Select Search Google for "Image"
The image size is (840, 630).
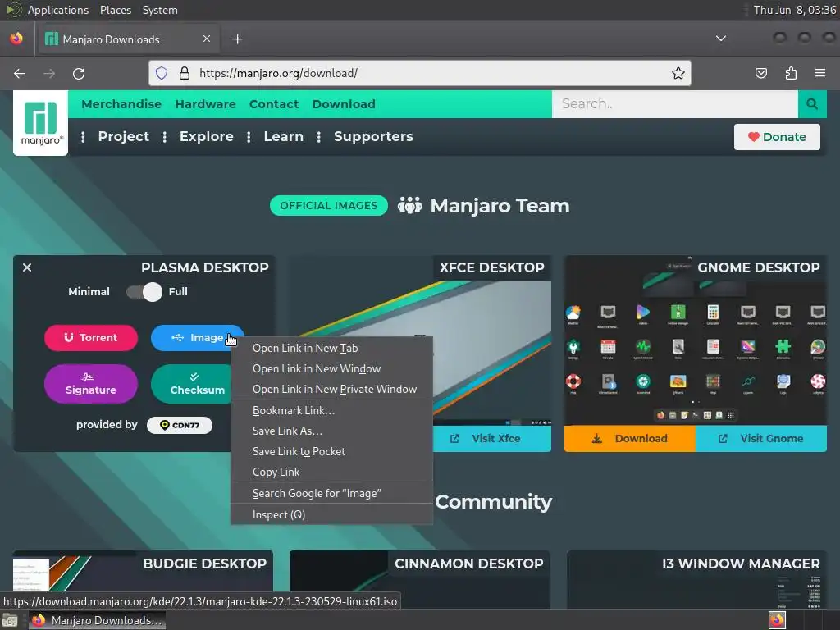(331, 493)
